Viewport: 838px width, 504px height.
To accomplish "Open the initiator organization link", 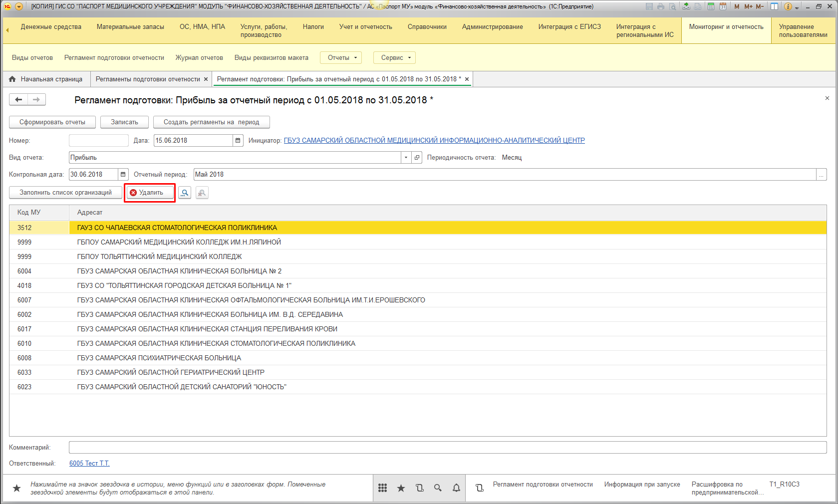I will point(434,141).
